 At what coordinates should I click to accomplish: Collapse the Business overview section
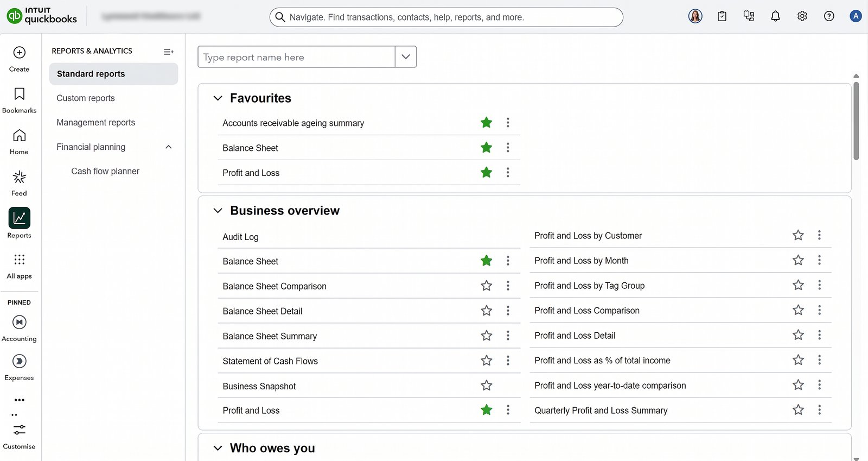(218, 211)
